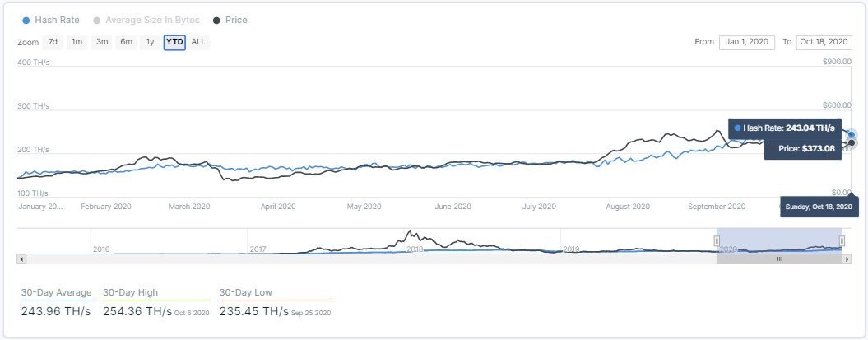Set zoom range to 7d
868x340 pixels.
click(x=53, y=42)
